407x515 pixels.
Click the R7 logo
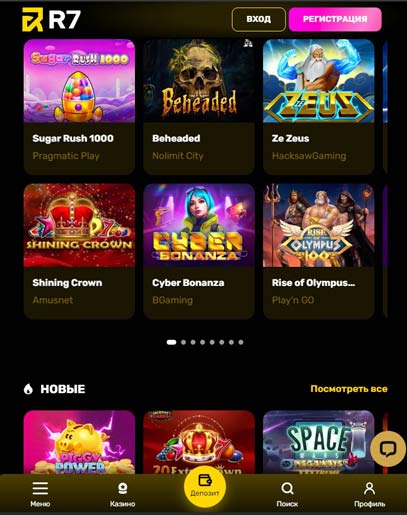51,19
